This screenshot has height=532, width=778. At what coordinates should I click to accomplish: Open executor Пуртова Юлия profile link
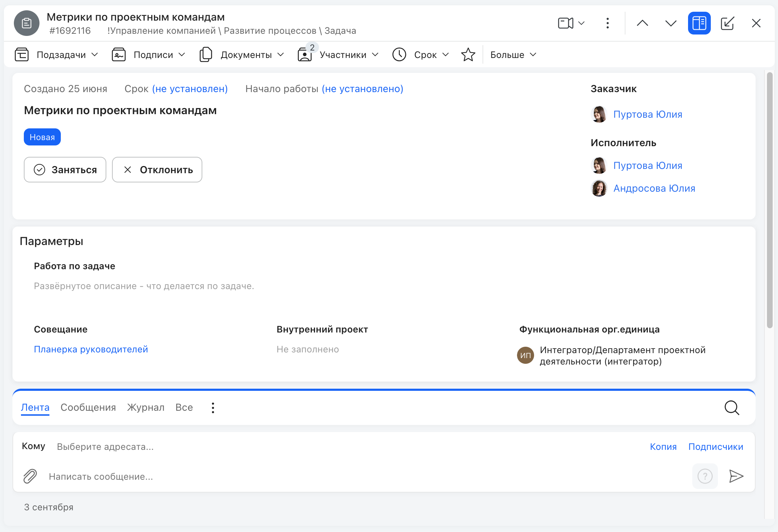(x=648, y=166)
